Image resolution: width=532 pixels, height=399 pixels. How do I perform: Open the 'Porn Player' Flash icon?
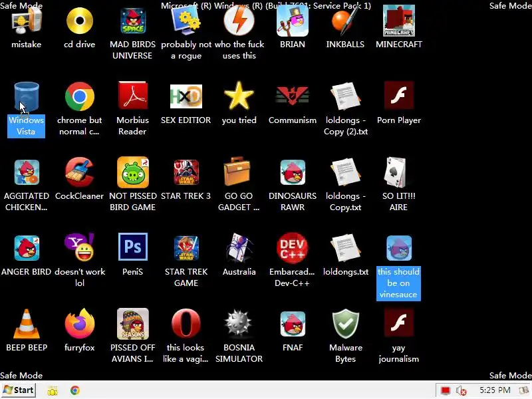(398, 96)
